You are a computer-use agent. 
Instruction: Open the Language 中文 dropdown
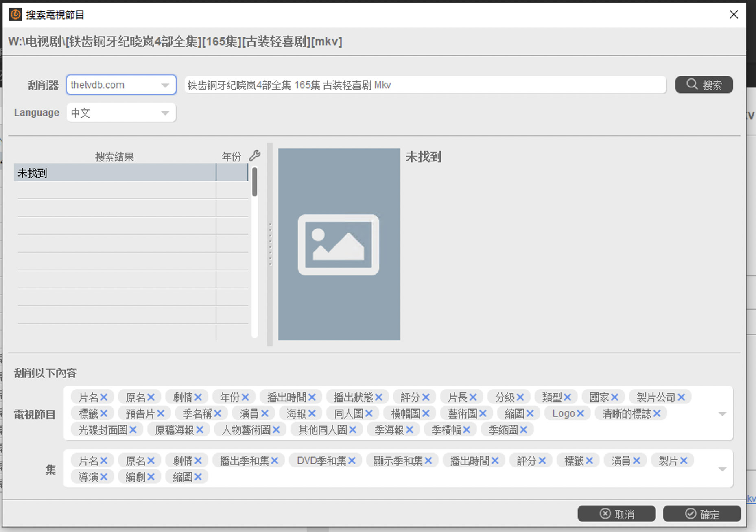(x=165, y=113)
